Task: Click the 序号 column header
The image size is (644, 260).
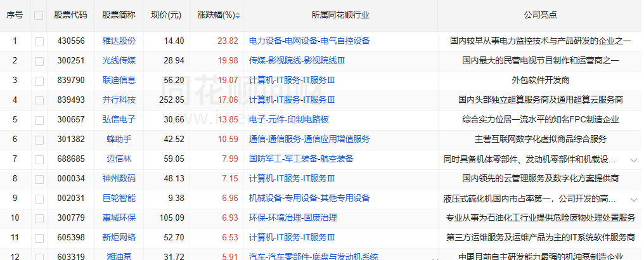Action: click(15, 15)
